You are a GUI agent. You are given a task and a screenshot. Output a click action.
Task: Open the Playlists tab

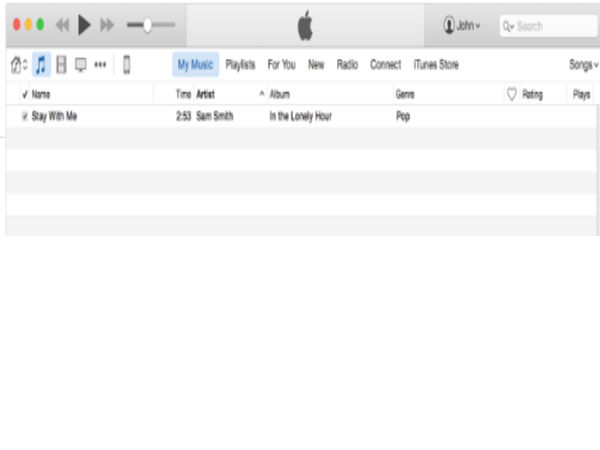pos(240,65)
